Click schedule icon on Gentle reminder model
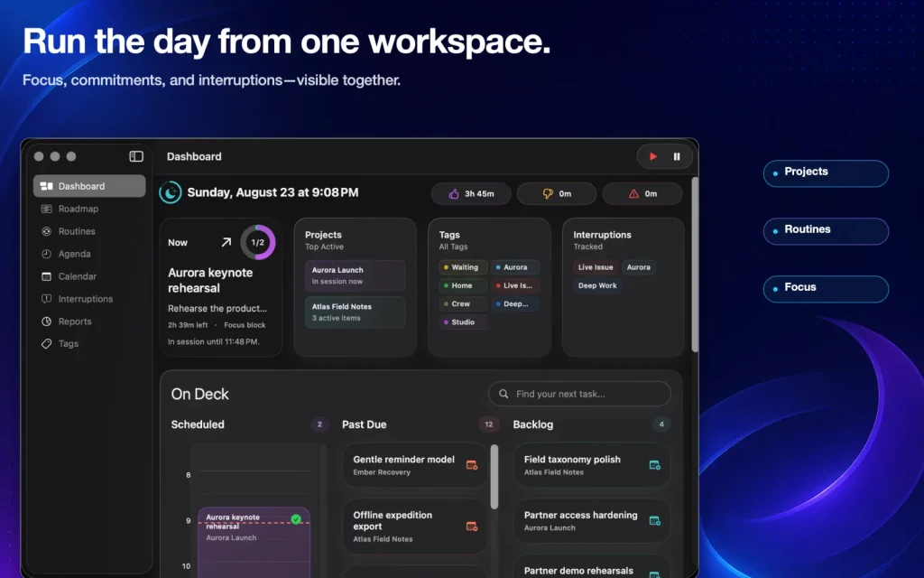 click(x=471, y=465)
